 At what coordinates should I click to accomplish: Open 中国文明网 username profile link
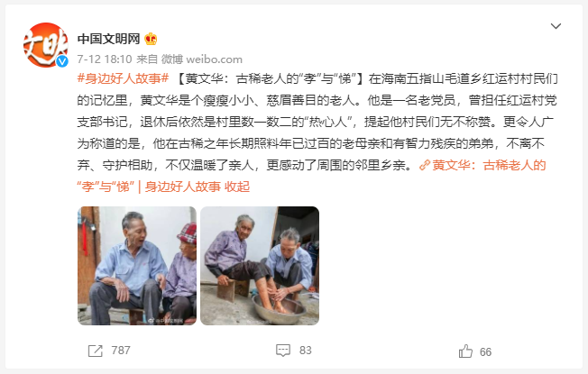coord(109,39)
